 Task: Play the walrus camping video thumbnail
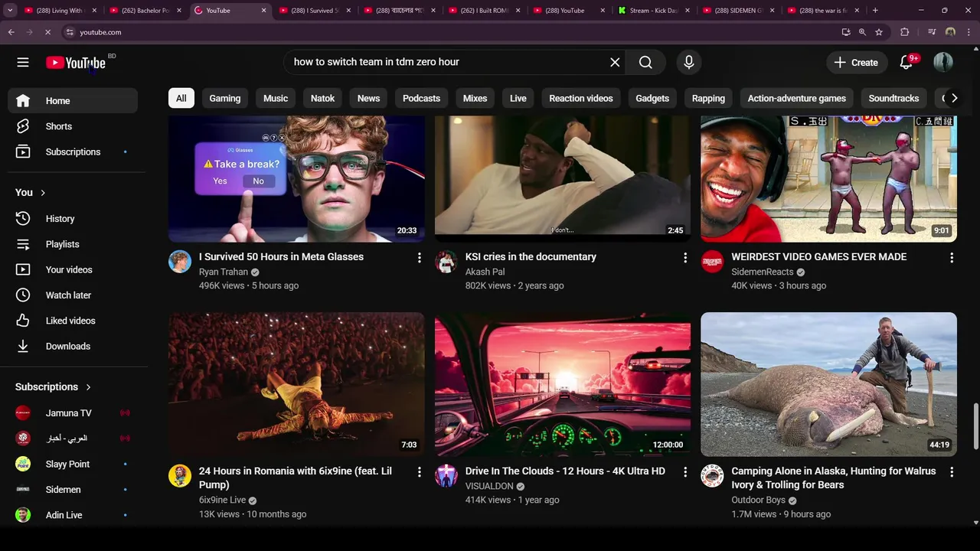click(828, 384)
